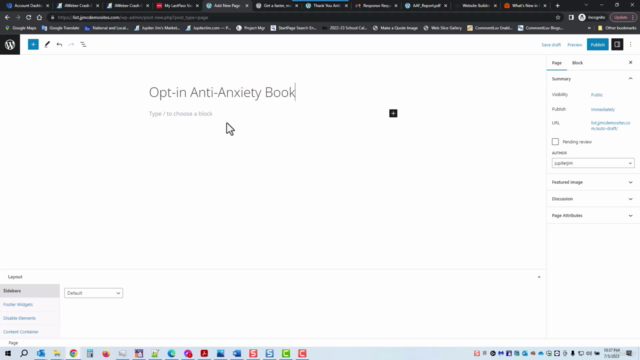Open Microsoft Edge from the taskbar
Image resolution: width=640 pixels, height=360 pixels.
click(171, 353)
